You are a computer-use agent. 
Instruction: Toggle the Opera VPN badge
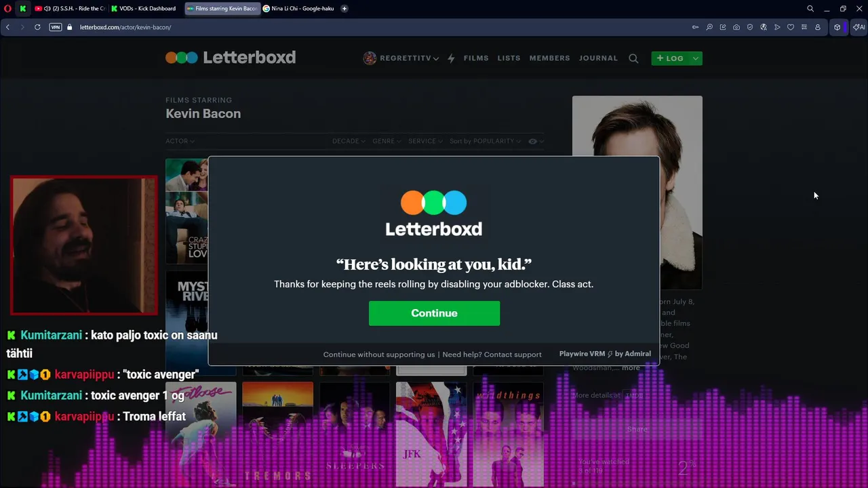(56, 27)
